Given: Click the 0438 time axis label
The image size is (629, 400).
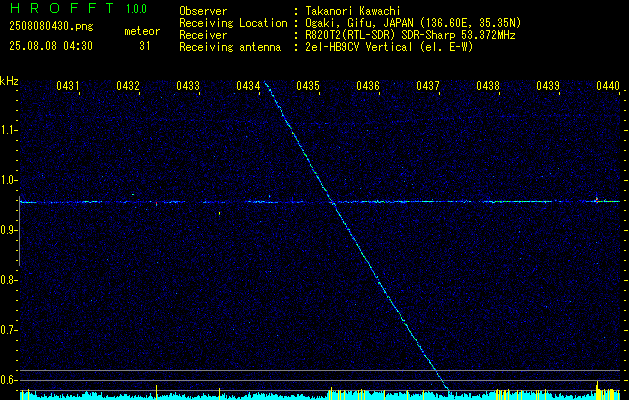Looking at the screenshot, I should [488, 85].
